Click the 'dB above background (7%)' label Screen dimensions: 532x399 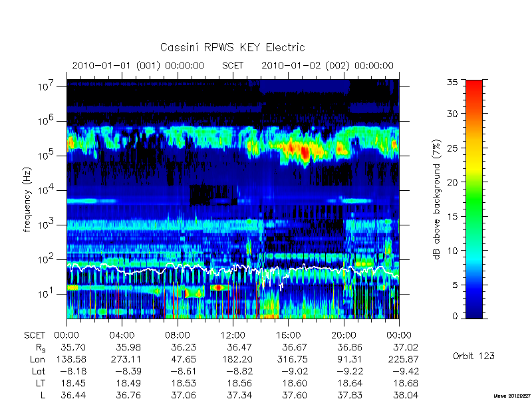click(x=437, y=200)
